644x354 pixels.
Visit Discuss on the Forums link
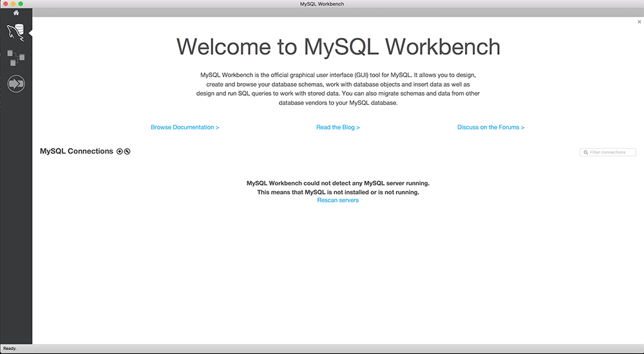pos(491,127)
